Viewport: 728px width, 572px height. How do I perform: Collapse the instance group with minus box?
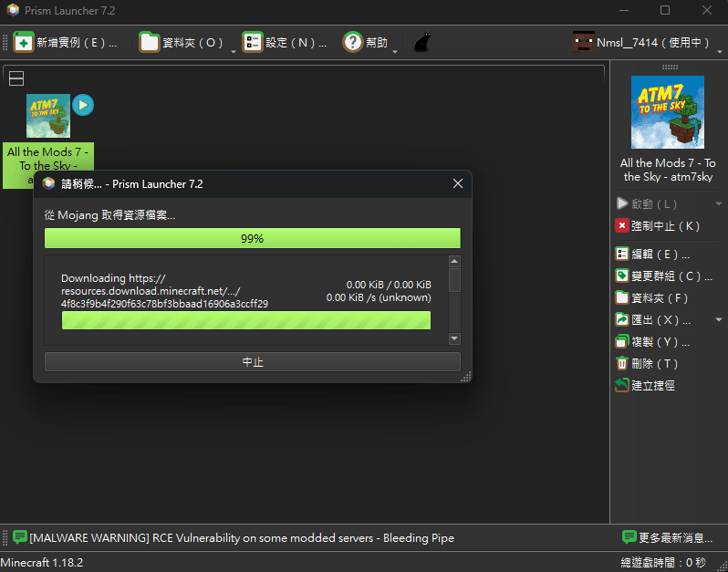click(x=16, y=78)
